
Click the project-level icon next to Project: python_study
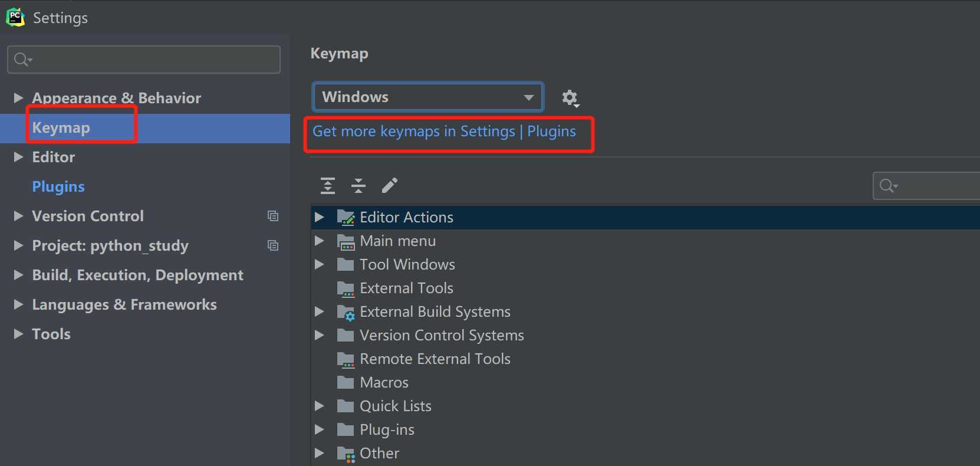coord(273,245)
